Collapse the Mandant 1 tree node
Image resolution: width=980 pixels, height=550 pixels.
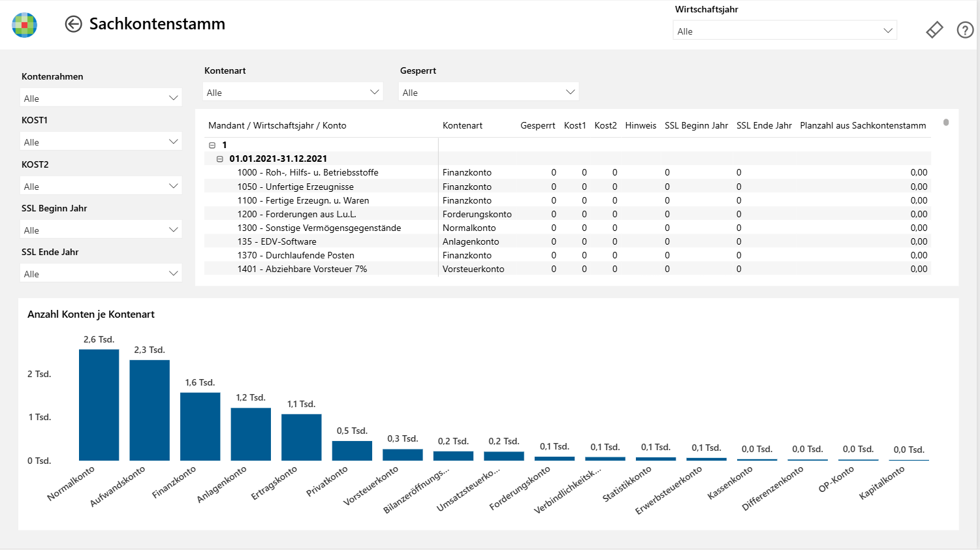(212, 145)
